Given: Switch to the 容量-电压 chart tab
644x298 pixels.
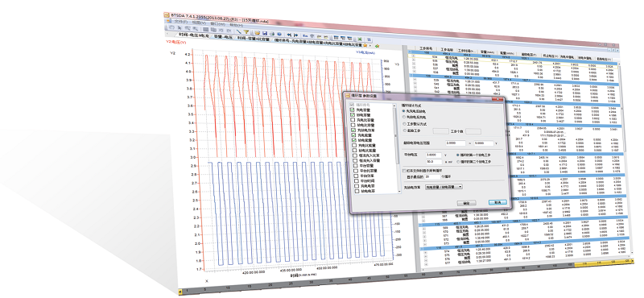Looking at the screenshot, I should [223, 37].
